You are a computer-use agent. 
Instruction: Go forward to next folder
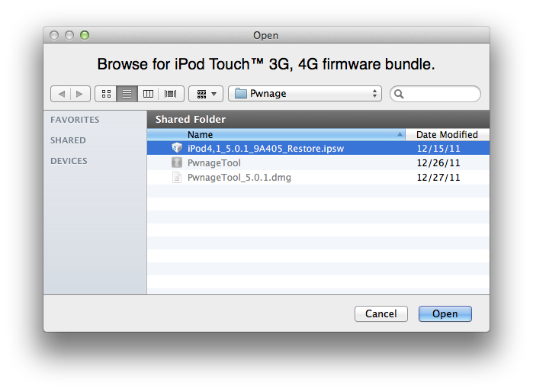80,94
